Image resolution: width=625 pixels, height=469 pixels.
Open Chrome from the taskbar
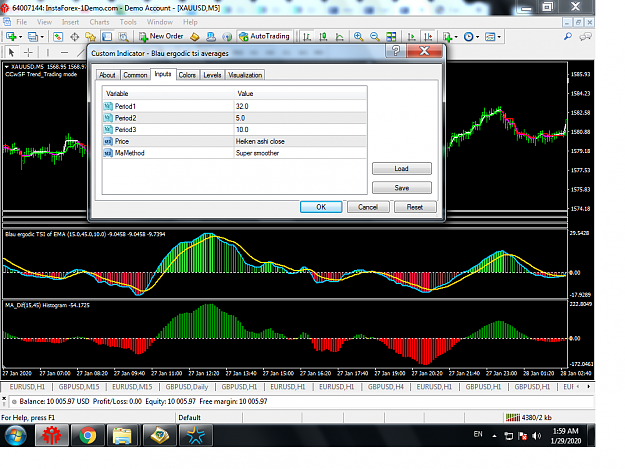87,435
